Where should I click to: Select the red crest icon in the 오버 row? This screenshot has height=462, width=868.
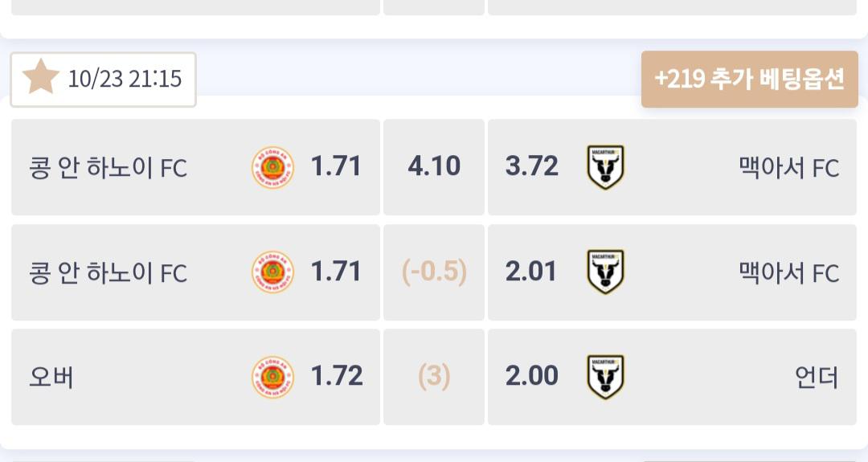(x=272, y=377)
